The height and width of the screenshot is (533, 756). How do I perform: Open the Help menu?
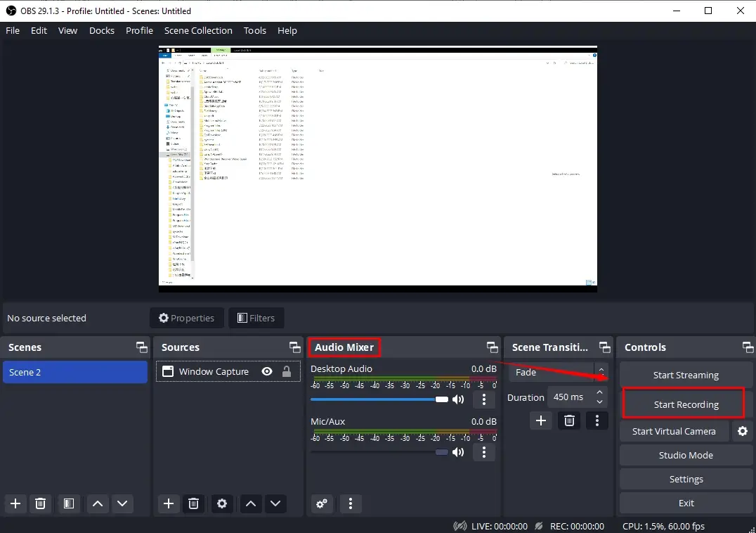[x=287, y=30]
